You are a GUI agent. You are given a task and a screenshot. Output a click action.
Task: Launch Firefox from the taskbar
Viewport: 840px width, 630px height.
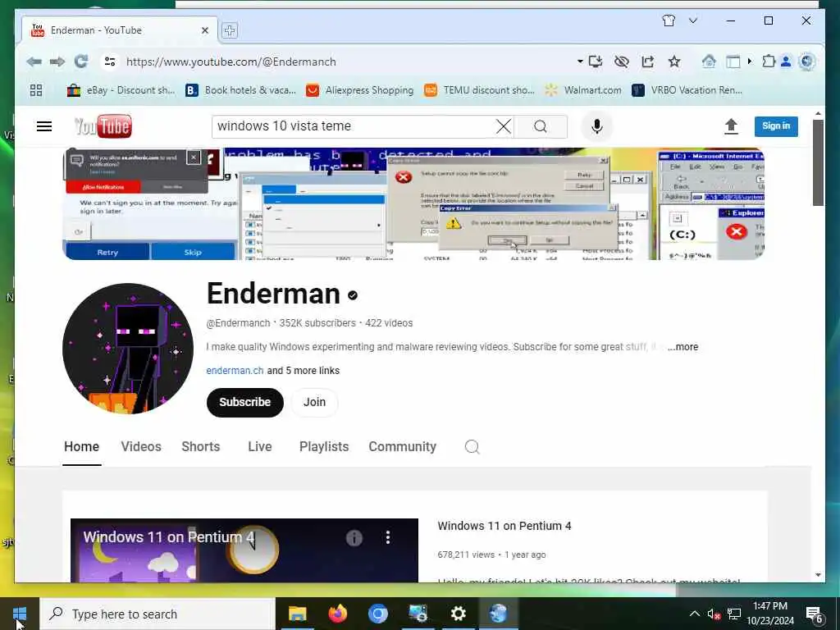coord(337,614)
